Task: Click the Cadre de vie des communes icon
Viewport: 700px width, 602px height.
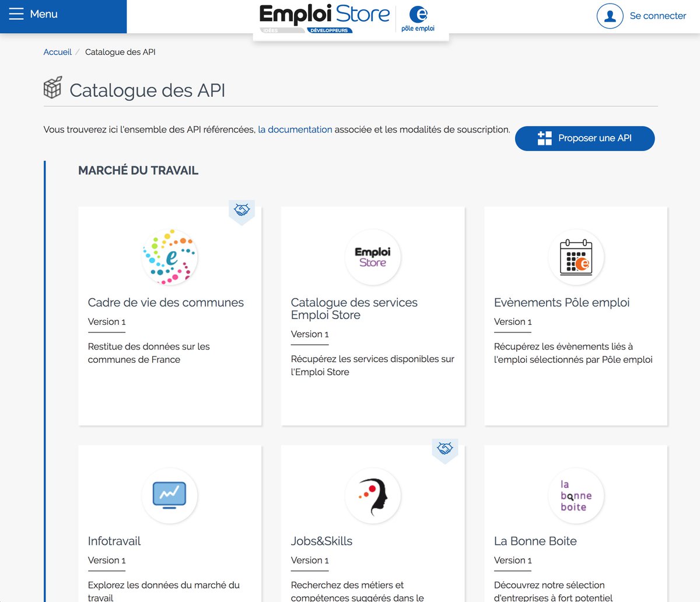Action: tap(170, 257)
